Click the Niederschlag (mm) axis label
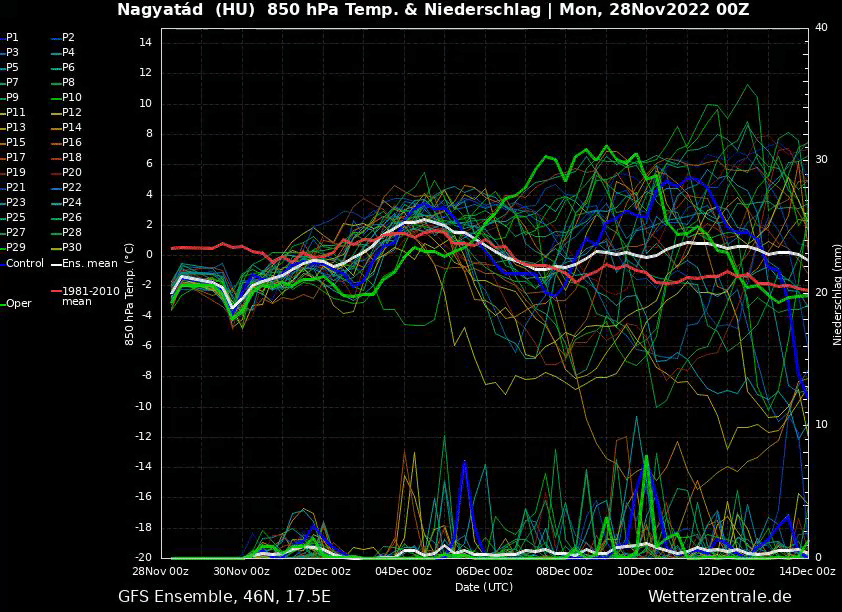Viewport: 842px width, 612px height. coord(836,293)
